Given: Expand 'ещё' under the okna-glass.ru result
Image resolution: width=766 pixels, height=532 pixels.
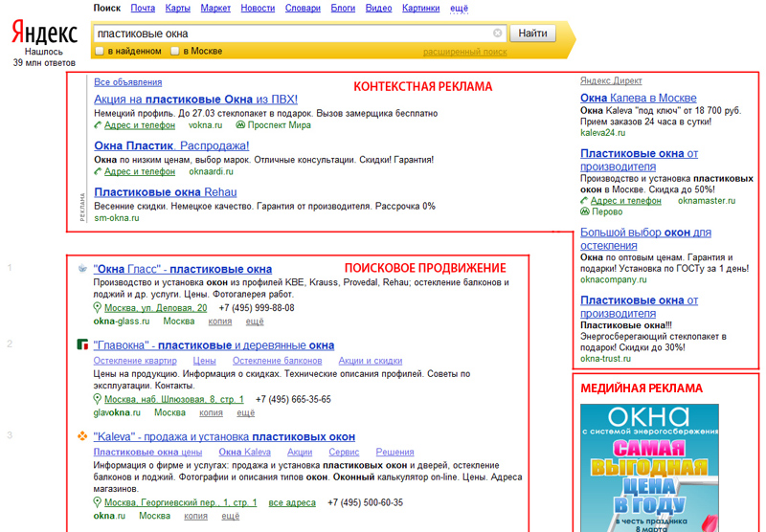Looking at the screenshot, I should [255, 321].
